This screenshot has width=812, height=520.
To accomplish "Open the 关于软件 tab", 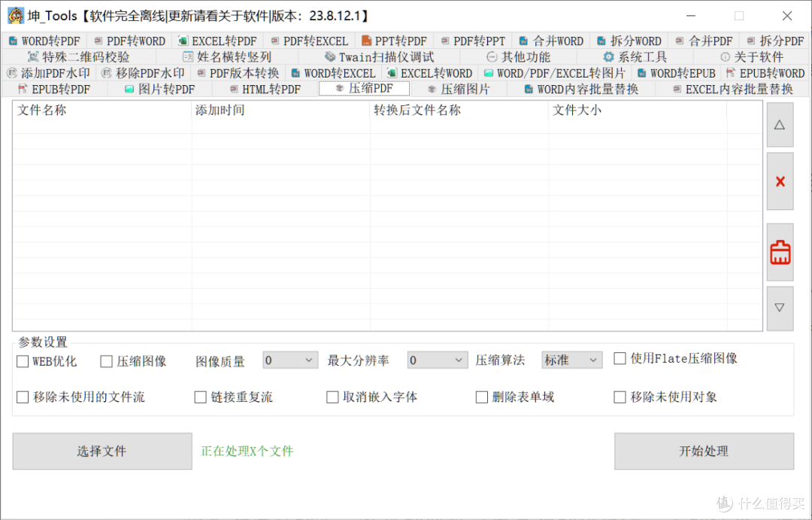I will [751, 57].
